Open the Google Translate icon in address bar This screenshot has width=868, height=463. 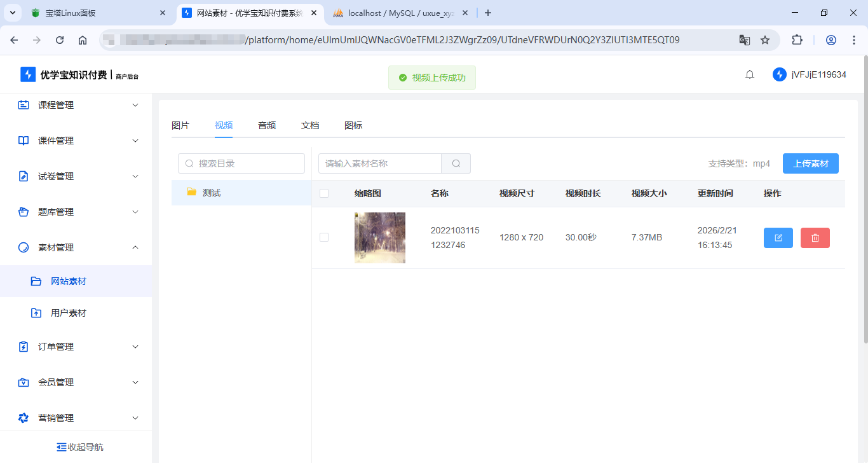(744, 39)
